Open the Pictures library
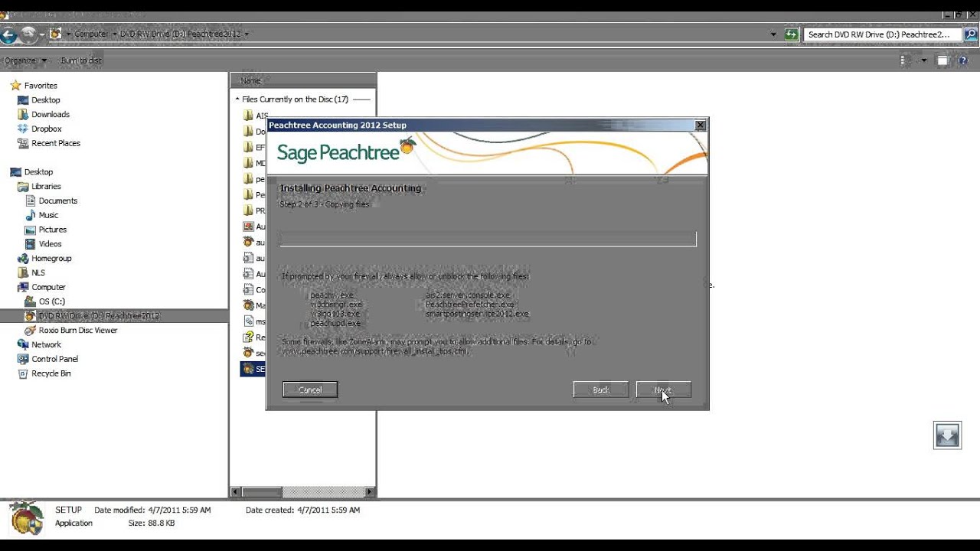This screenshot has height=551, width=980. point(52,230)
